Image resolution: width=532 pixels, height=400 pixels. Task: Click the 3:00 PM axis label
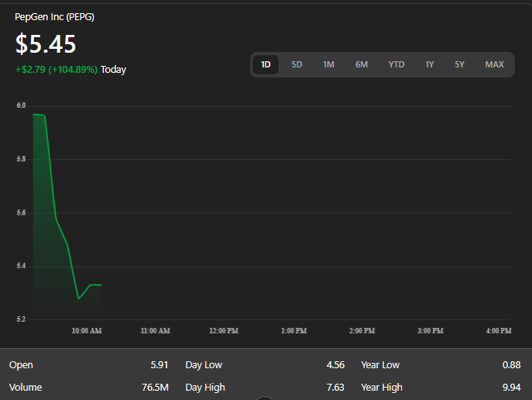(x=431, y=331)
